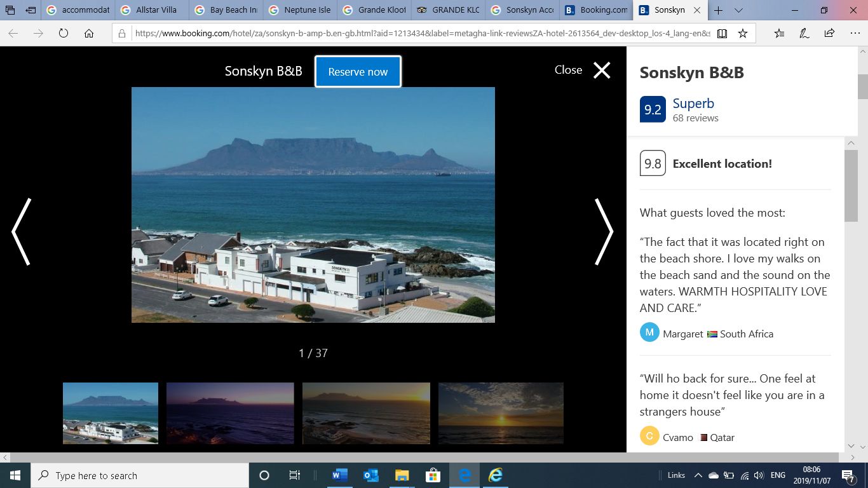Switch to the Neptune Isle tab
This screenshot has width=868, height=488.
pos(299,10)
